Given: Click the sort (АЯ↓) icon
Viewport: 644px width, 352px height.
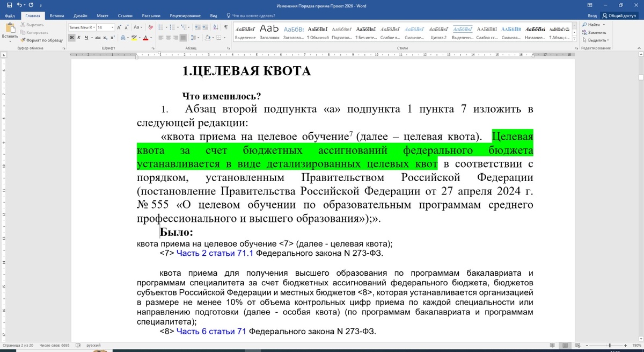Looking at the screenshot, I should tap(216, 27).
